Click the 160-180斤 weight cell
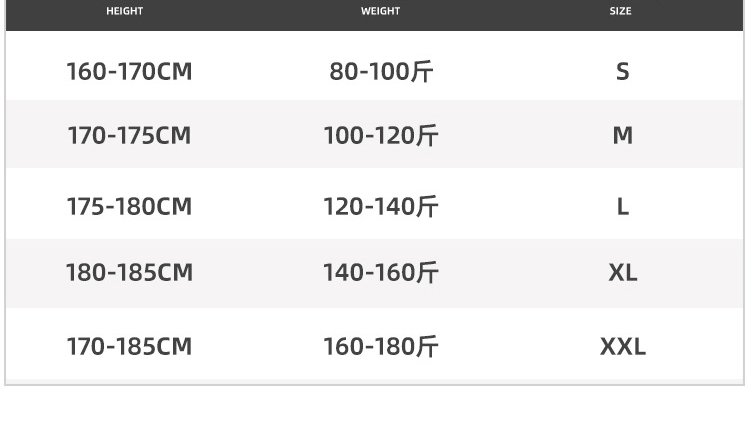The width and height of the screenshot is (750, 422). click(x=381, y=347)
